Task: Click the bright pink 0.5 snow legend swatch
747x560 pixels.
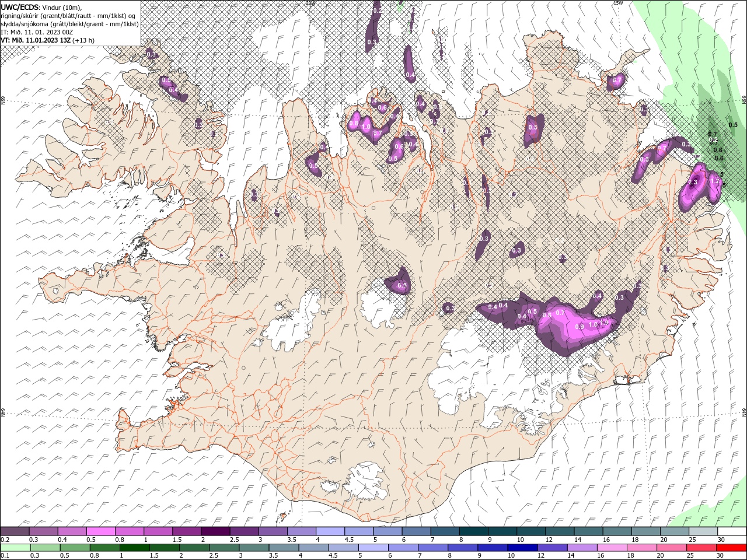Action: click(101, 531)
